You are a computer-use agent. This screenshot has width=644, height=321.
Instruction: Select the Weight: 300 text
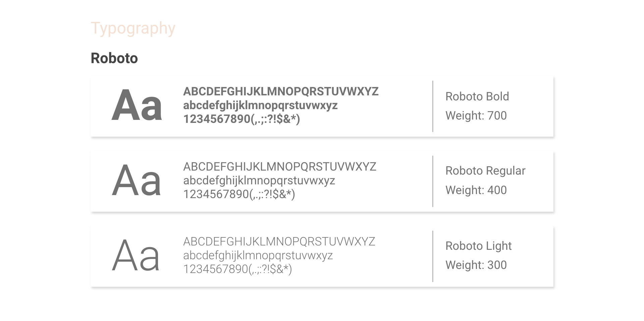pyautogui.click(x=476, y=265)
